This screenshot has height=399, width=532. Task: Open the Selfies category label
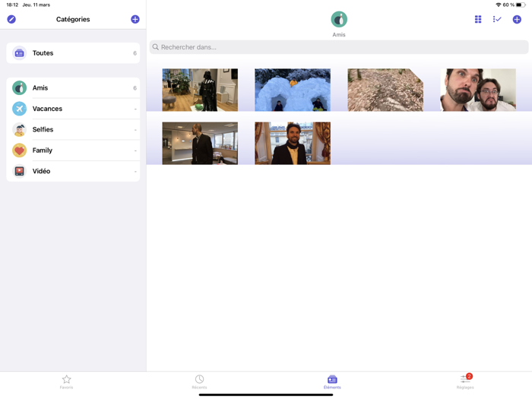pyautogui.click(x=43, y=129)
